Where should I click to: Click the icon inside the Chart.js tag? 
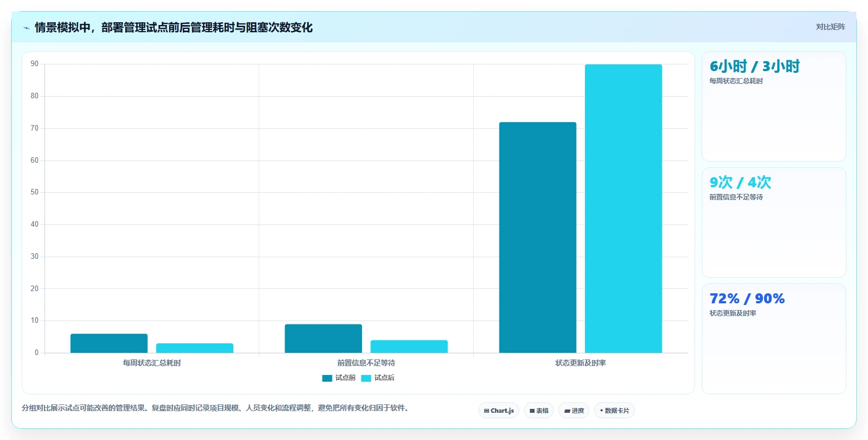coord(487,411)
